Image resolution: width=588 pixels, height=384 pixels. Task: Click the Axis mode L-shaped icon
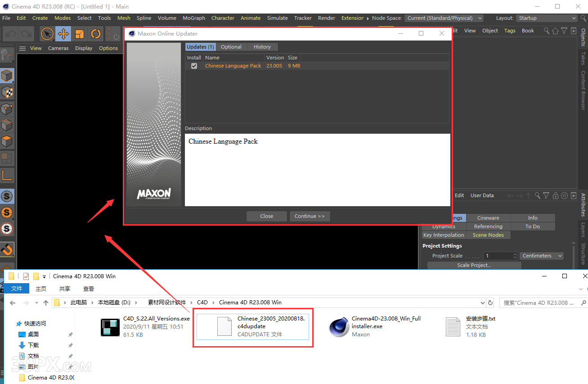tap(7, 176)
